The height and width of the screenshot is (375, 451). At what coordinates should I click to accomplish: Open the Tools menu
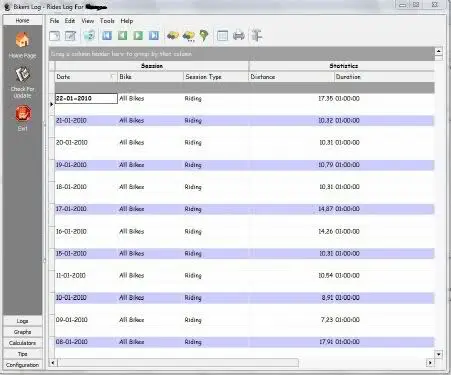(107, 21)
